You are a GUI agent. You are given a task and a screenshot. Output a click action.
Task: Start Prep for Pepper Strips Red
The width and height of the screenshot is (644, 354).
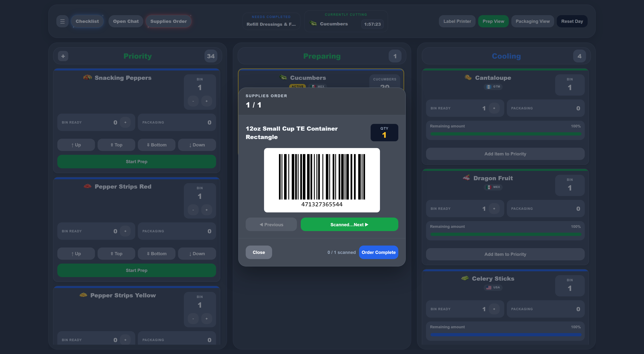(137, 270)
